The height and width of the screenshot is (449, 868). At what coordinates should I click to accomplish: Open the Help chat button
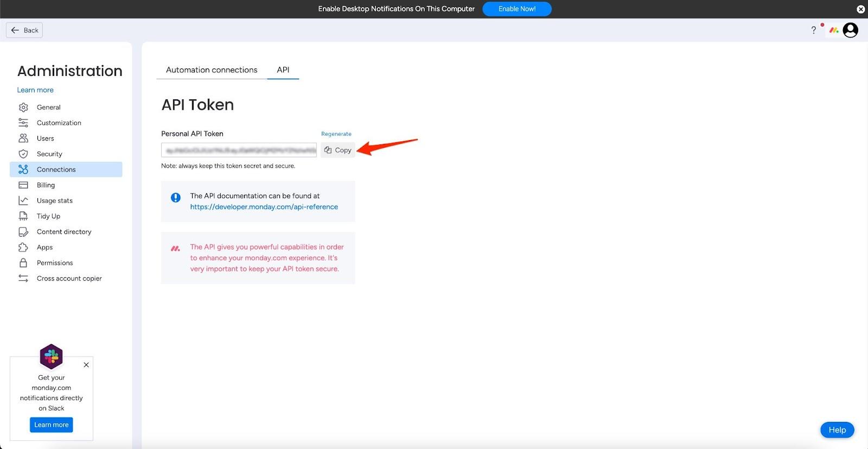pos(837,430)
